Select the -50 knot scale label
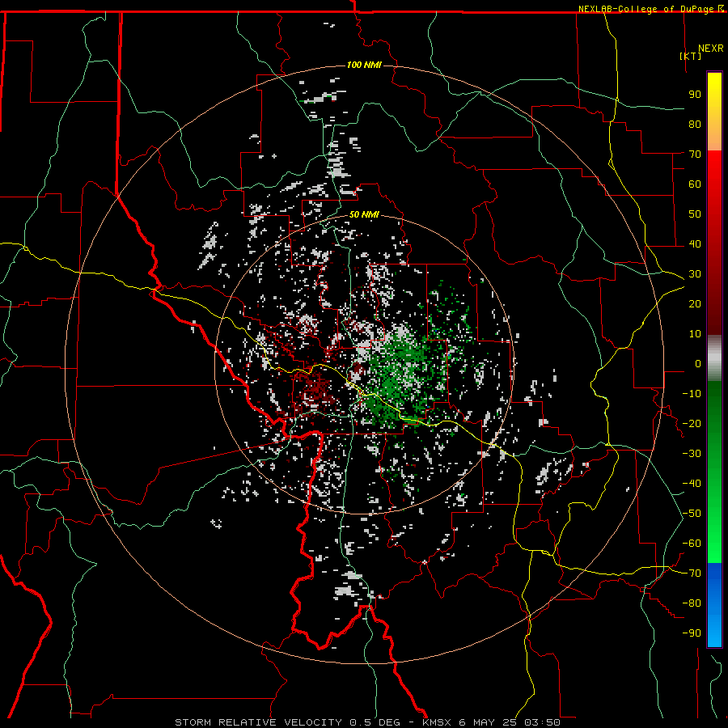This screenshot has width=728, height=728. [692, 514]
